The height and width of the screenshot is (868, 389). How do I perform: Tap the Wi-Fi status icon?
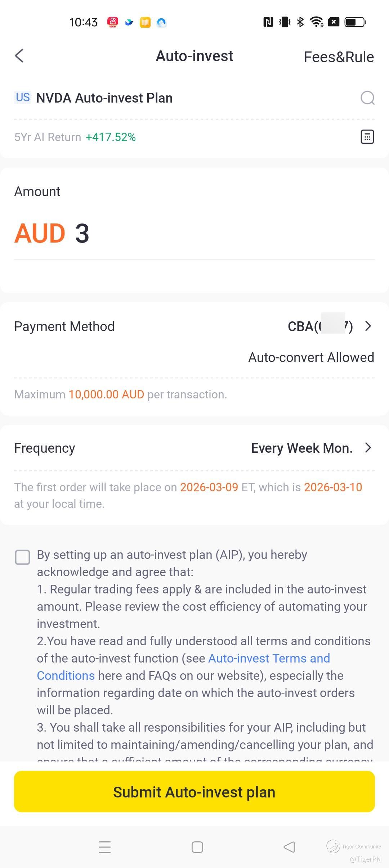[x=317, y=22]
